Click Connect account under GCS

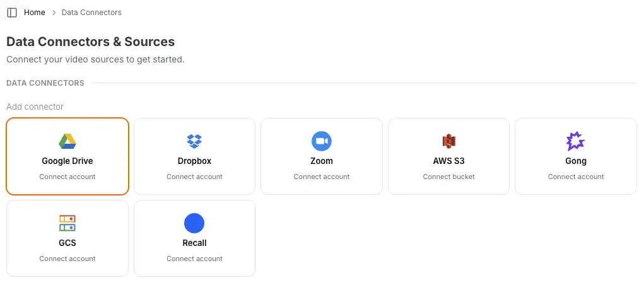pos(67,259)
